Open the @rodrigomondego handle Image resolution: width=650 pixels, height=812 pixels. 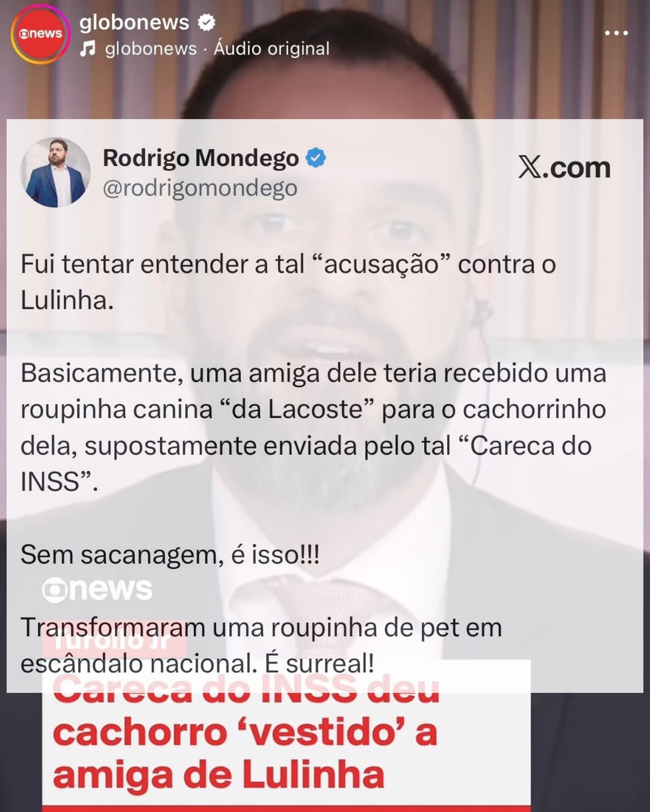[x=200, y=188]
